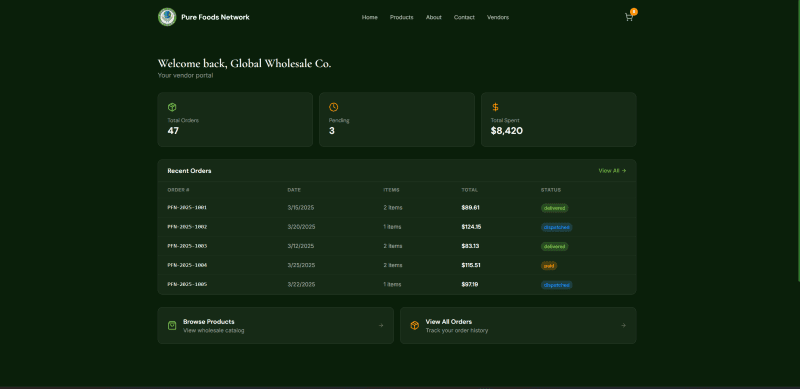This screenshot has width=800, height=389.
Task: Navigate to Contact
Action: 464,17
